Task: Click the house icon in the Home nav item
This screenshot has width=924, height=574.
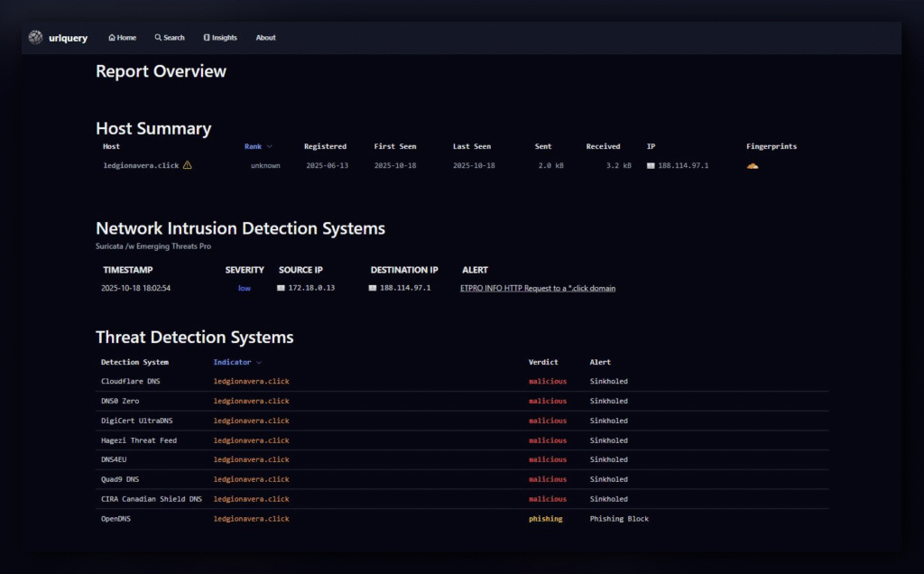Action: [111, 38]
